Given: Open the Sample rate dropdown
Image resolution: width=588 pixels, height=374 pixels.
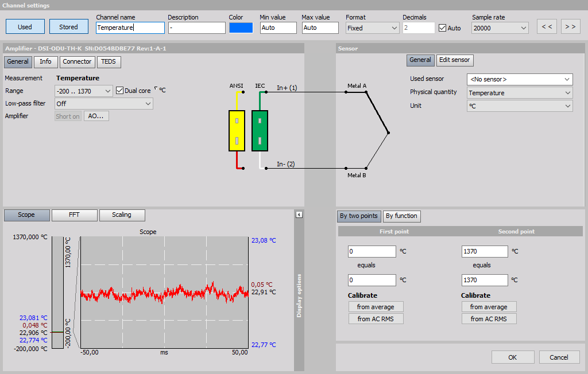Looking at the screenshot, I should [500, 28].
